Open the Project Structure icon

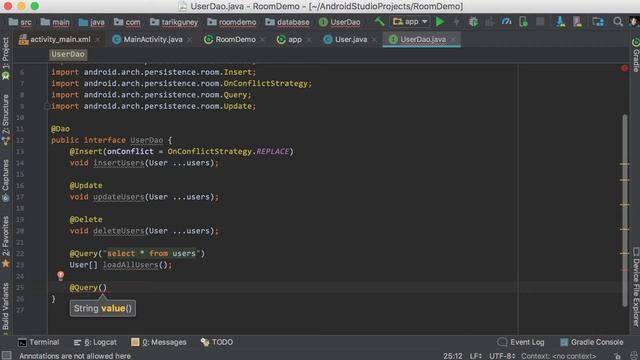click(x=598, y=22)
